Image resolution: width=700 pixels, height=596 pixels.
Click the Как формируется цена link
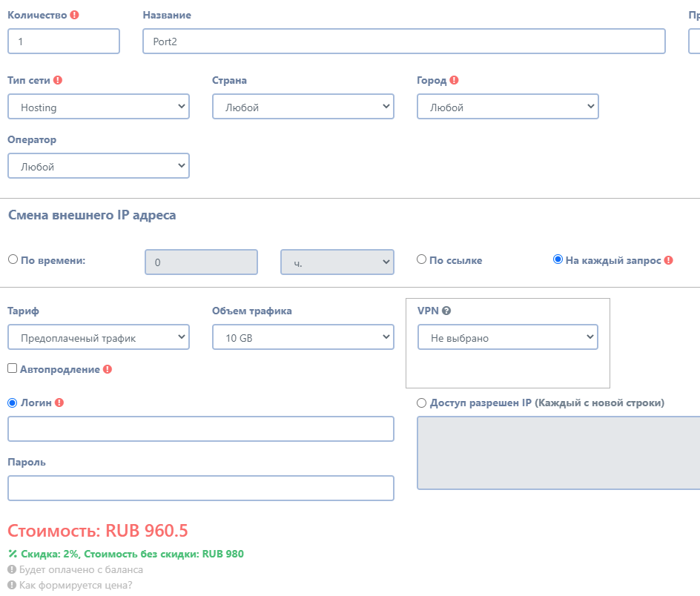[76, 585]
